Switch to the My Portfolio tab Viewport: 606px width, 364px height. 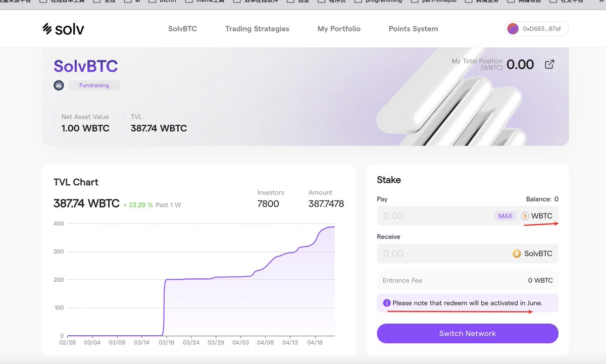339,29
